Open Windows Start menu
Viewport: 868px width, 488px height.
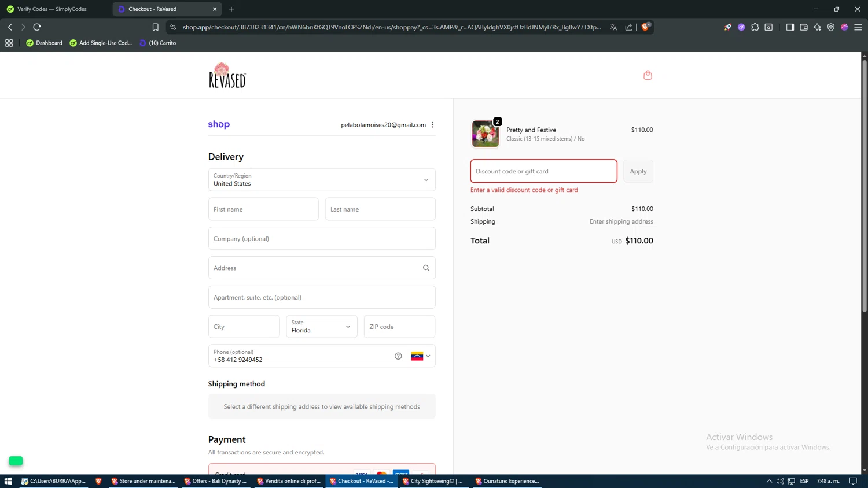click(x=8, y=481)
